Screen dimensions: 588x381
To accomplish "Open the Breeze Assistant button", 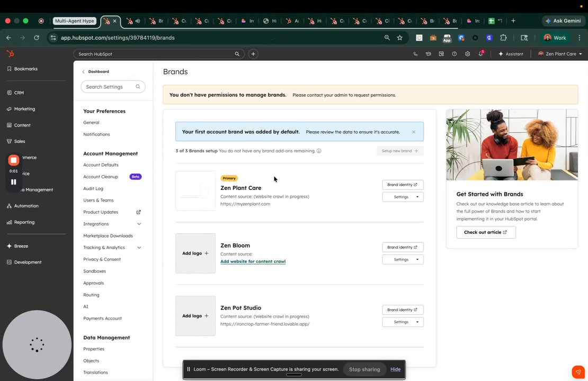I will [511, 54].
